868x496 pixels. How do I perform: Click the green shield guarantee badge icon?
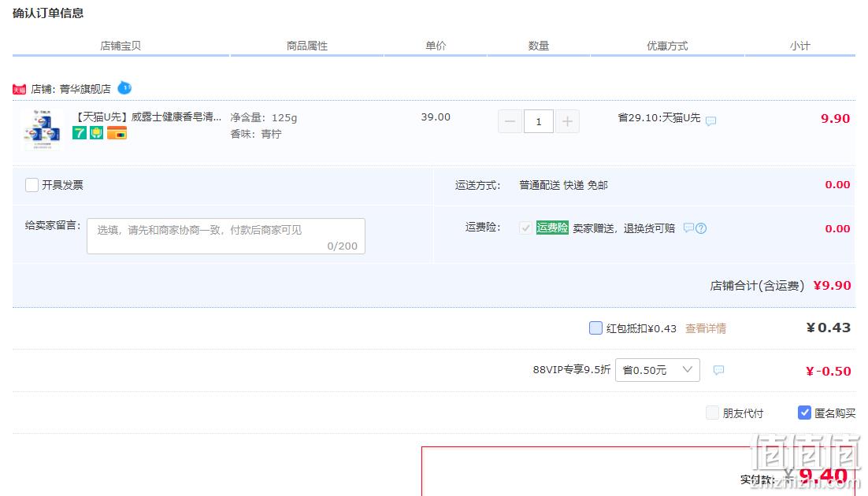pos(96,133)
